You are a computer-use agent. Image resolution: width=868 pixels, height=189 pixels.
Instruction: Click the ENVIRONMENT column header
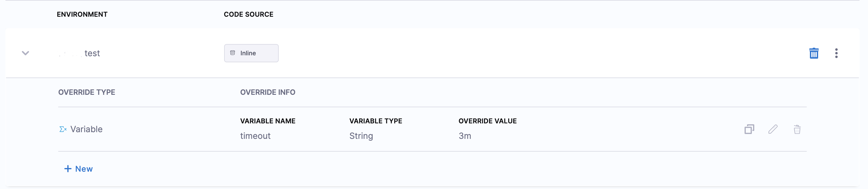[x=82, y=14]
